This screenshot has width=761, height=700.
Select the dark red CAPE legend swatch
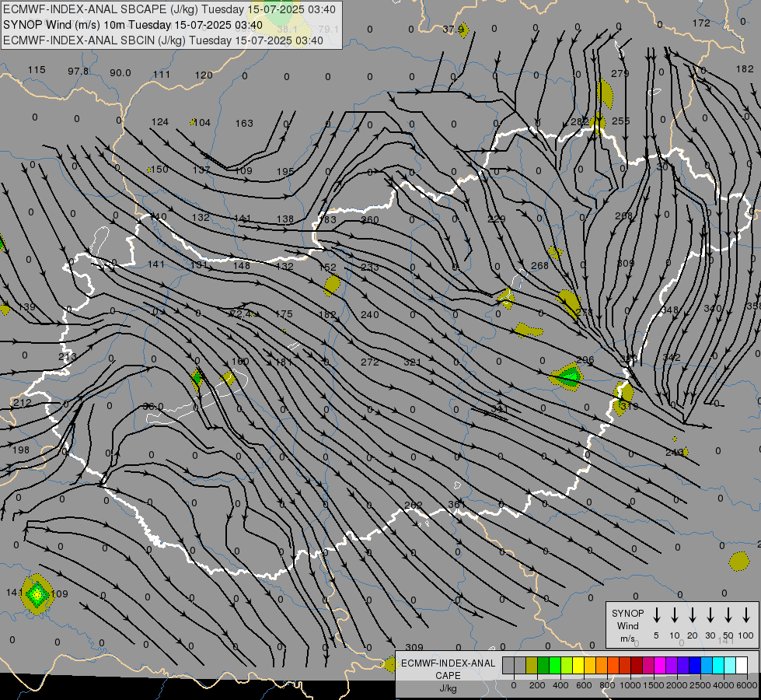click(x=637, y=666)
